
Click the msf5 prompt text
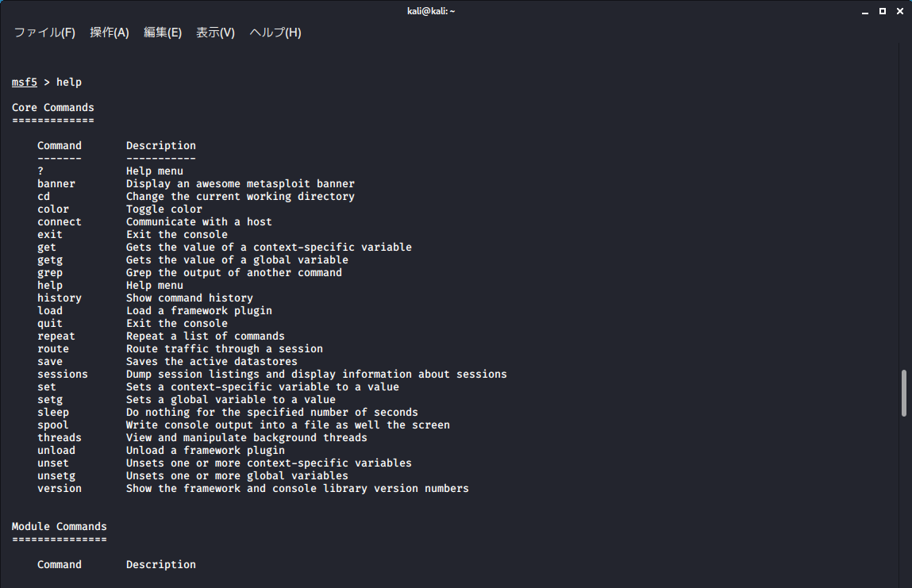point(25,82)
